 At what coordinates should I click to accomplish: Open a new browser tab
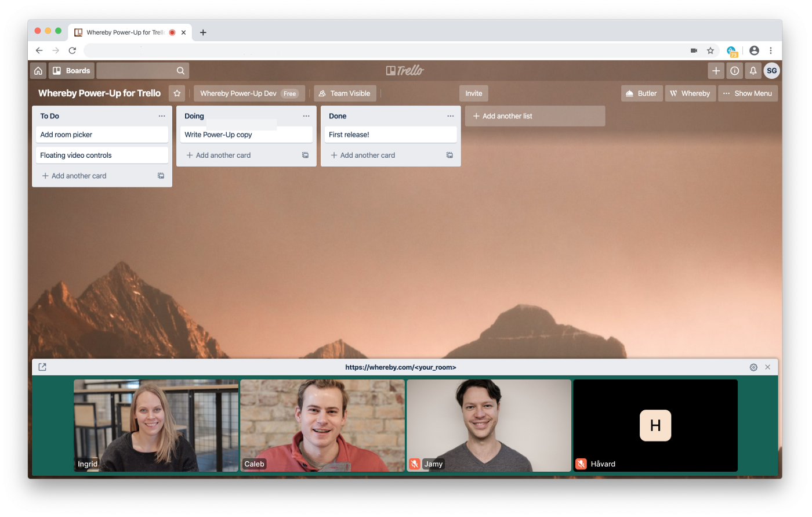[x=203, y=32]
